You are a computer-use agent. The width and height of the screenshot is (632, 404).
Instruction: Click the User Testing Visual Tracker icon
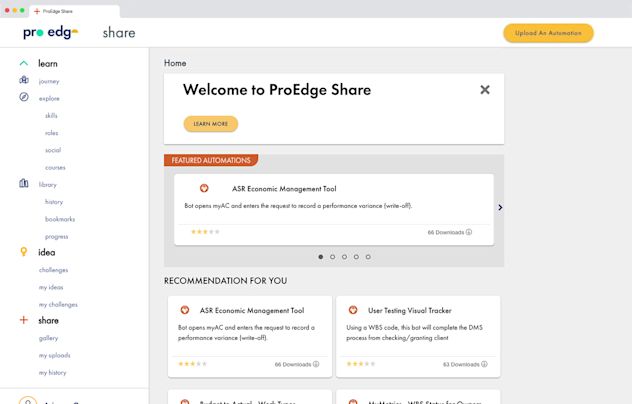353,310
